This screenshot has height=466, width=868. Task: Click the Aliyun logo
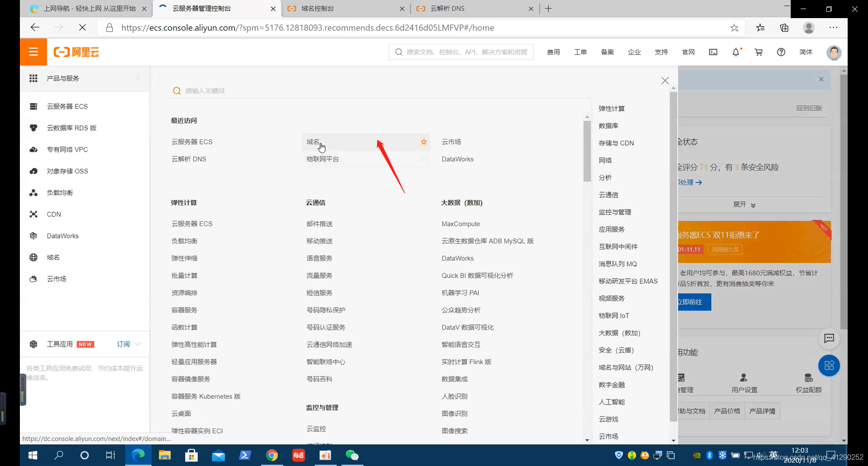coord(76,52)
